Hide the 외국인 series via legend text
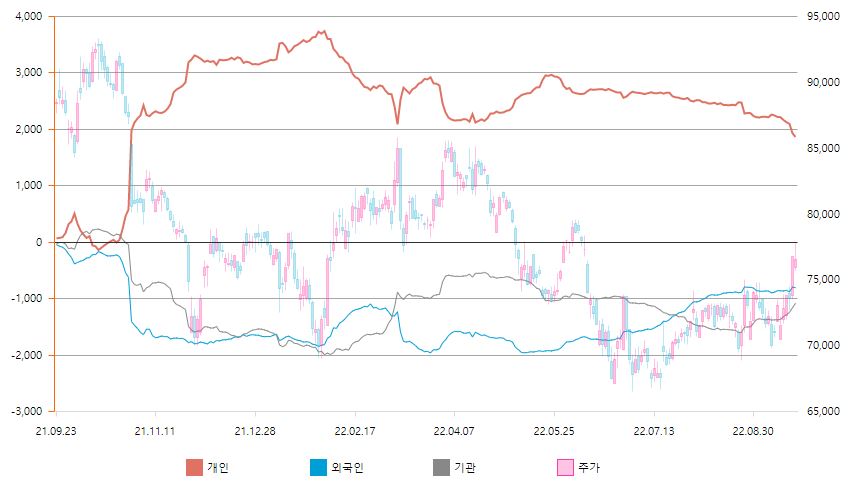The height and width of the screenshot is (490, 857). 349,467
